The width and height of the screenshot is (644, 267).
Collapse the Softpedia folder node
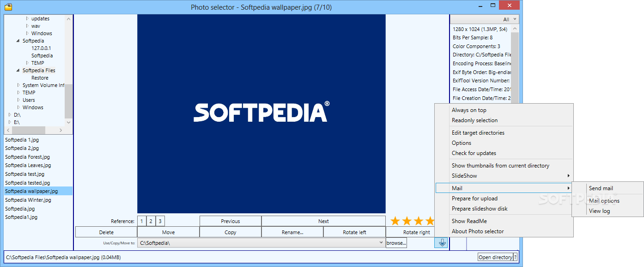[x=18, y=41]
